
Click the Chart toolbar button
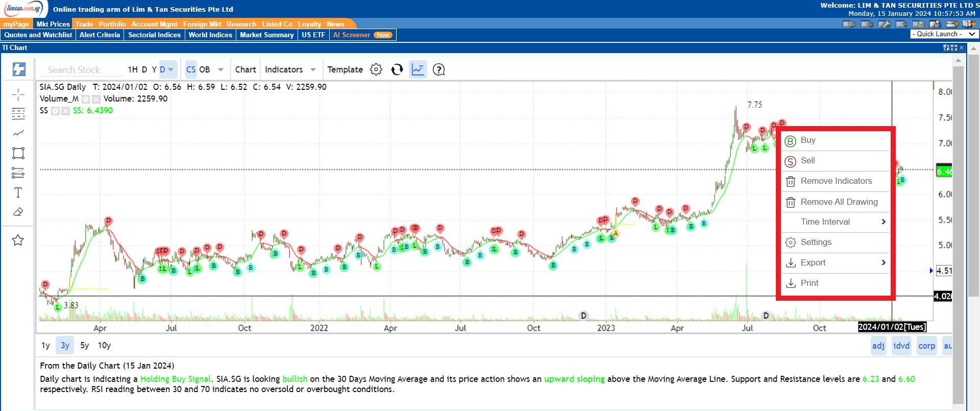click(246, 69)
